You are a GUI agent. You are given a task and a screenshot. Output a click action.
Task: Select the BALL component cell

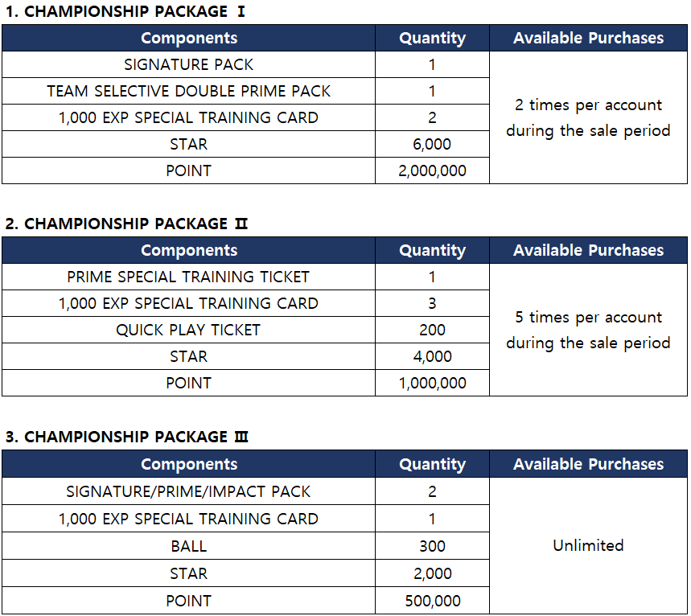coord(188,546)
